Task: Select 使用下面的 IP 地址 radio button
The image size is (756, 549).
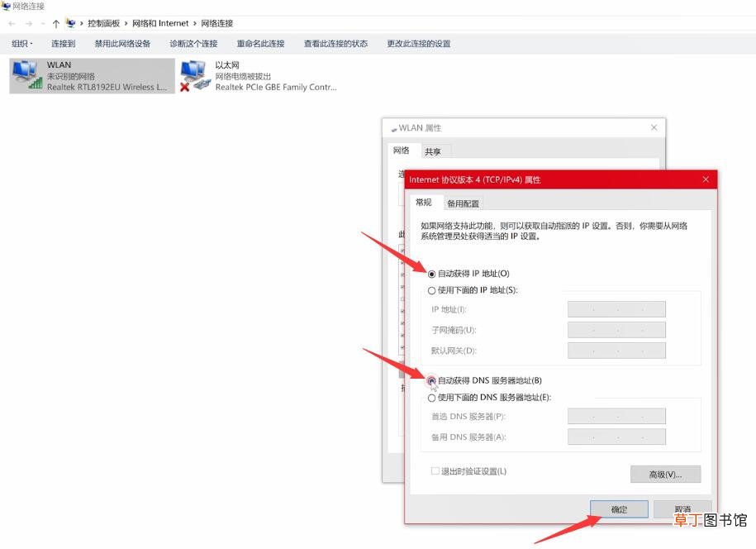Action: (x=431, y=290)
